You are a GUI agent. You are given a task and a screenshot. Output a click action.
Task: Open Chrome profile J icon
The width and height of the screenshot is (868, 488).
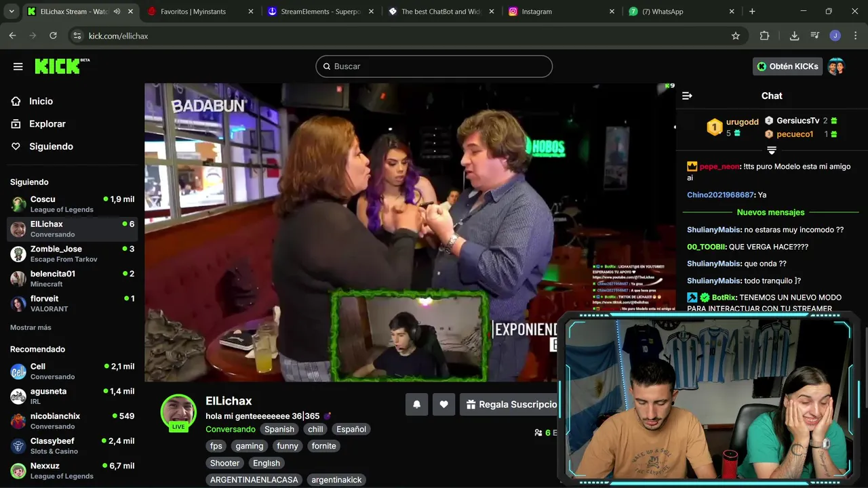click(835, 36)
